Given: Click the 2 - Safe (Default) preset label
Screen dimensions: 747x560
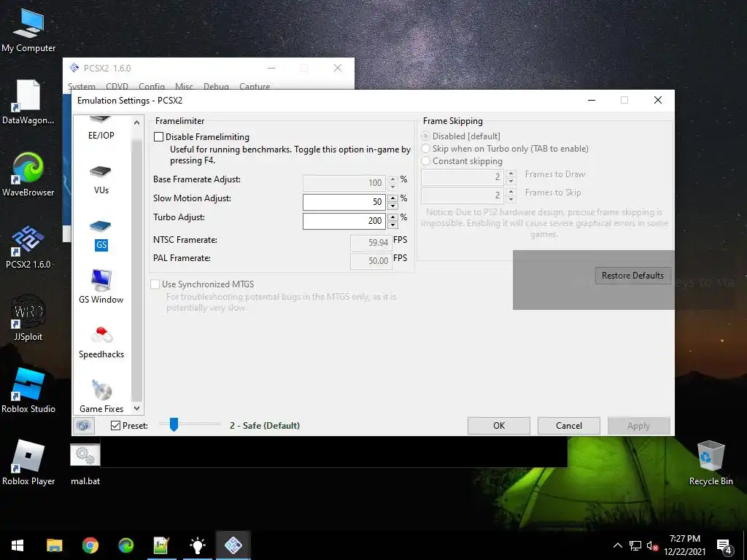Looking at the screenshot, I should click(265, 425).
